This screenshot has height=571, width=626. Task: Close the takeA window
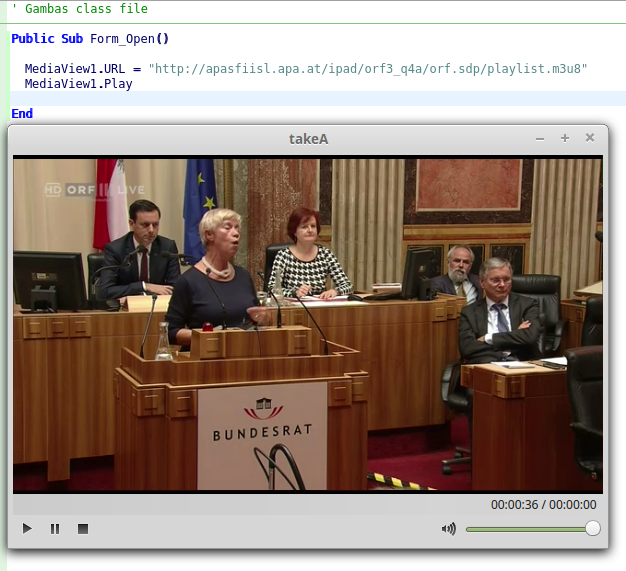[x=590, y=138]
